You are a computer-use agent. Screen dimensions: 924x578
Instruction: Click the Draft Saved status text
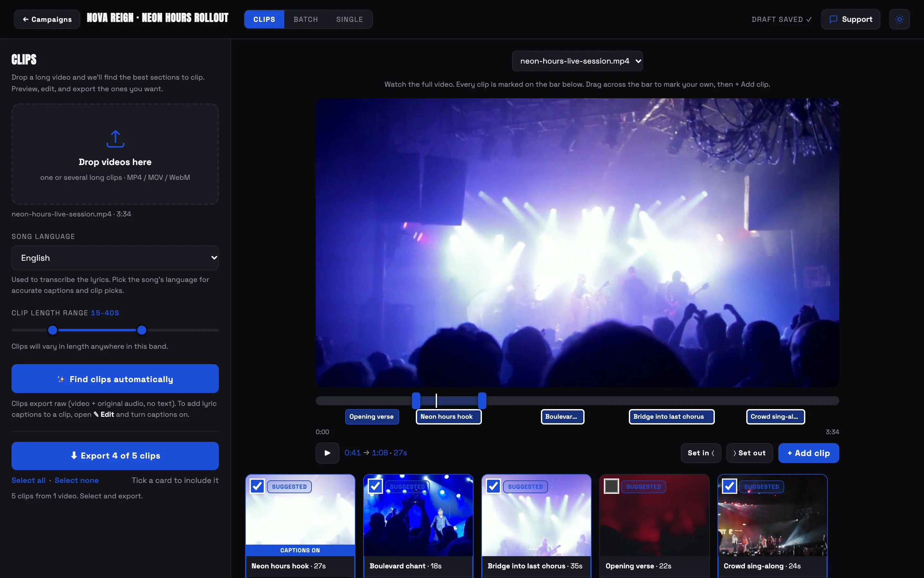(x=781, y=19)
